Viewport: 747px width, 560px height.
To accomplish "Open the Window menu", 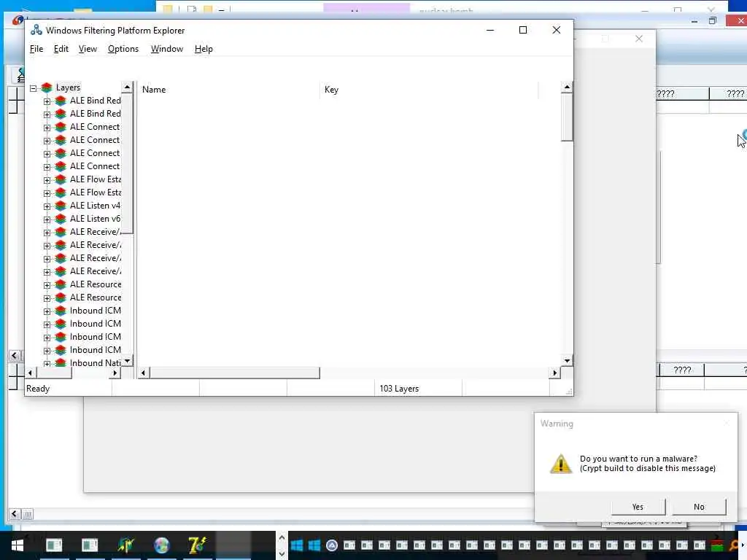I will click(167, 49).
